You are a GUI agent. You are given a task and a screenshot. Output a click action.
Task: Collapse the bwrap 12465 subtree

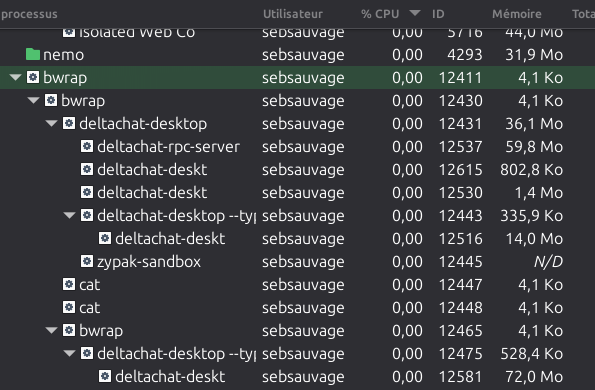pos(51,330)
